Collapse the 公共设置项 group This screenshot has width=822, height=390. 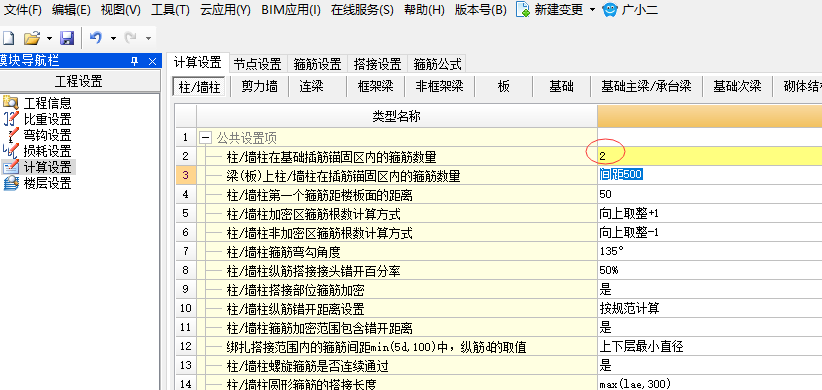(206, 138)
